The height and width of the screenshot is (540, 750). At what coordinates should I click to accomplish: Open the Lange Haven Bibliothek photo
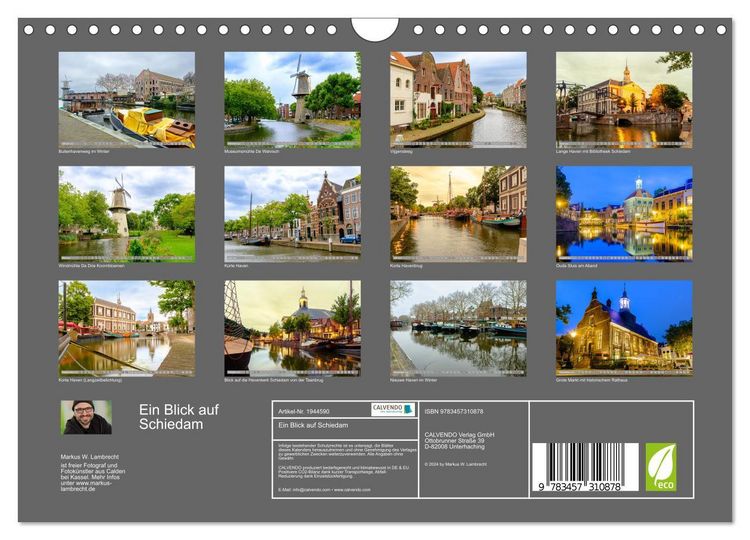coord(624,99)
